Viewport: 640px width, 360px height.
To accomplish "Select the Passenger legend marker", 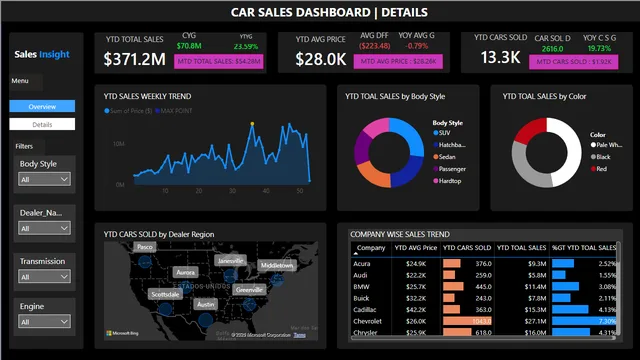I will [436, 169].
